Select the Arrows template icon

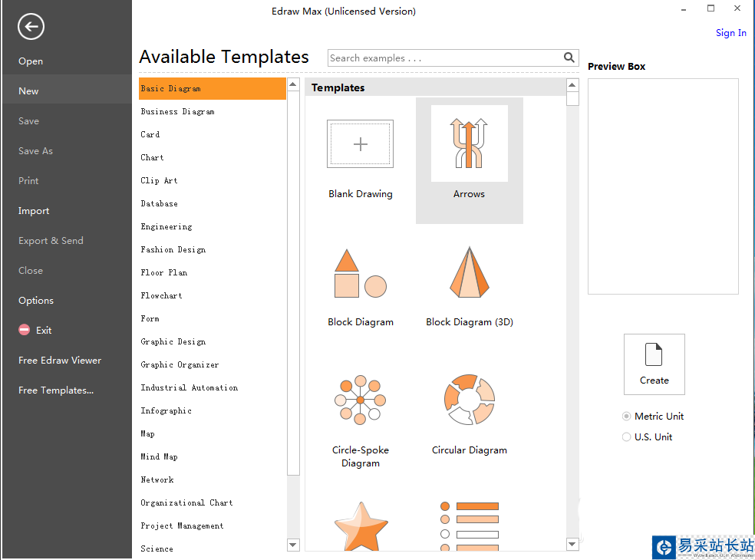pyautogui.click(x=469, y=143)
